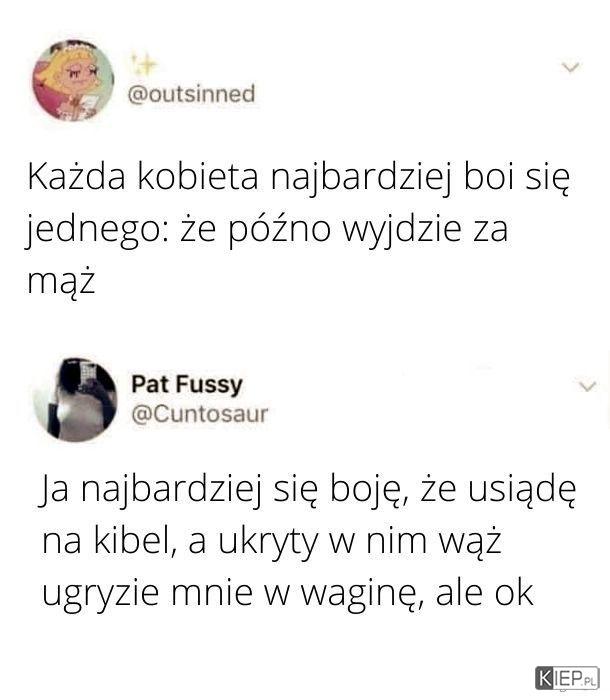
Task: Click the Pat Fussy display name
Action: [x=187, y=384]
